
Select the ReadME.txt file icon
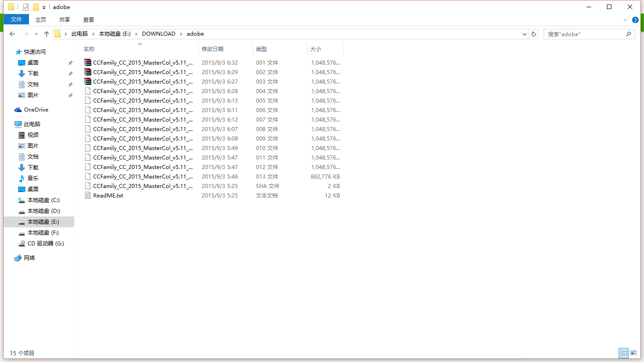(88, 196)
